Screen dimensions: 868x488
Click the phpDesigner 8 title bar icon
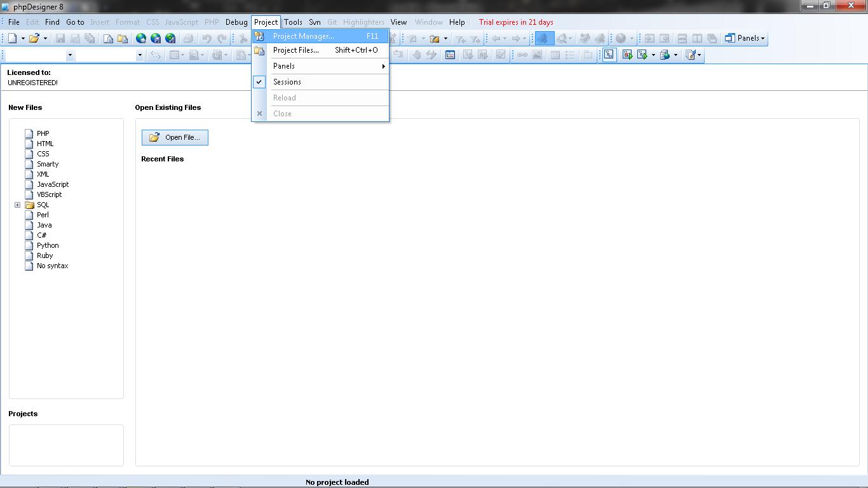click(x=6, y=7)
